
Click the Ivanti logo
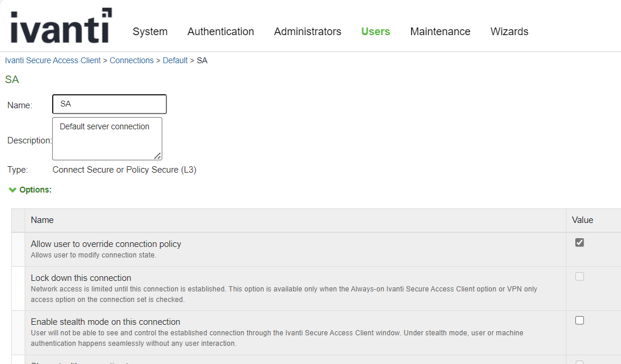[61, 26]
